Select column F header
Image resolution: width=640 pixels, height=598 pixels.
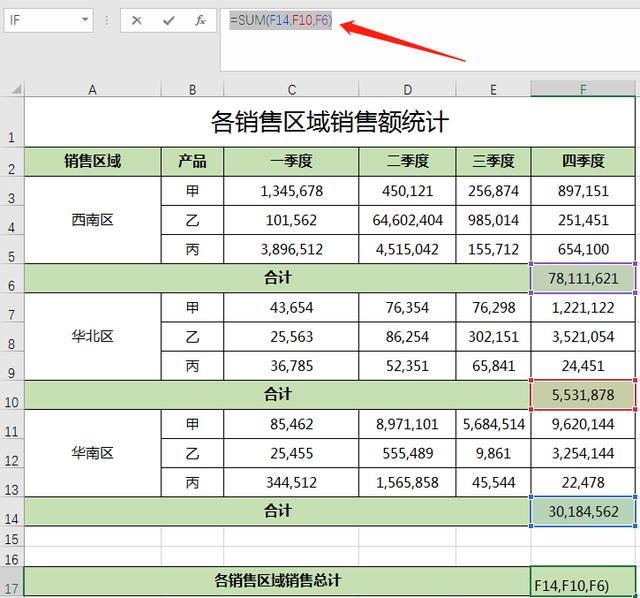[583, 89]
